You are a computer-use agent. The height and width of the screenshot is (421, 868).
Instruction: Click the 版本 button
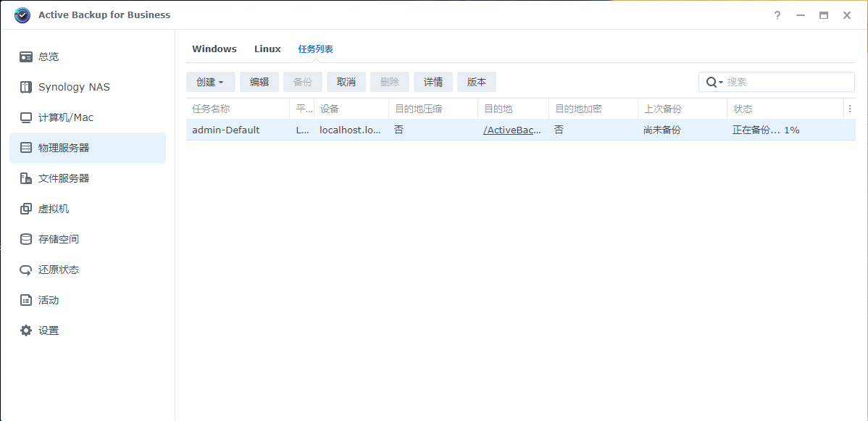pyautogui.click(x=477, y=82)
